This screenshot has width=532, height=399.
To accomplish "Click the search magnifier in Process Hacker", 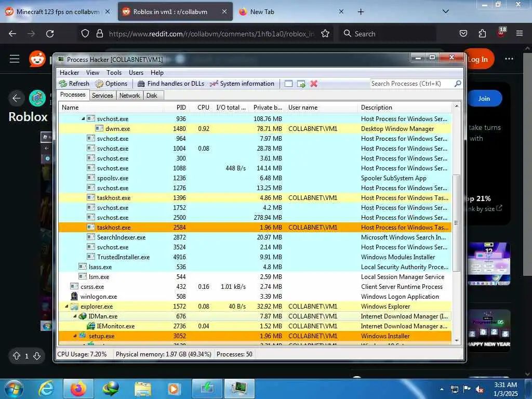I will pos(458,84).
